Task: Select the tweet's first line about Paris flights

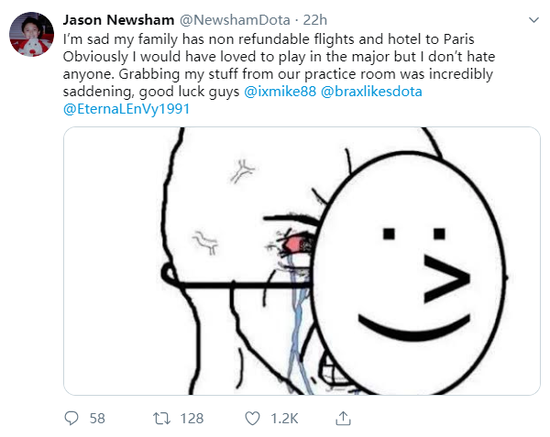Action: (x=269, y=39)
